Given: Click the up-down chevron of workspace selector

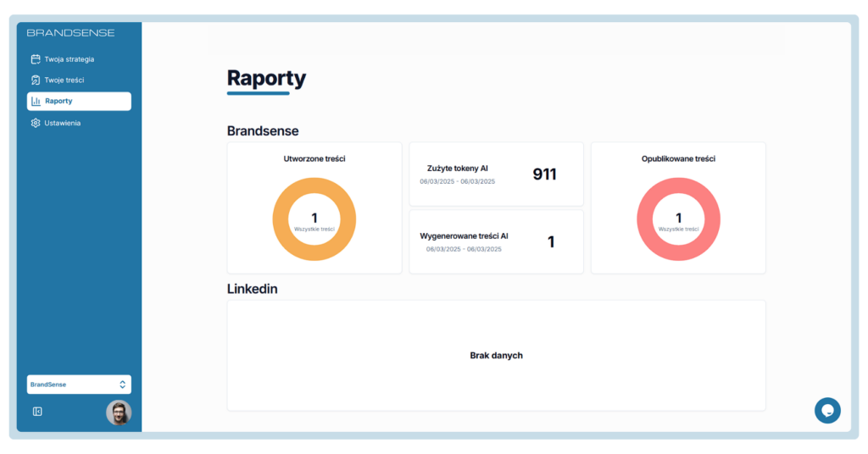Looking at the screenshot, I should (122, 385).
